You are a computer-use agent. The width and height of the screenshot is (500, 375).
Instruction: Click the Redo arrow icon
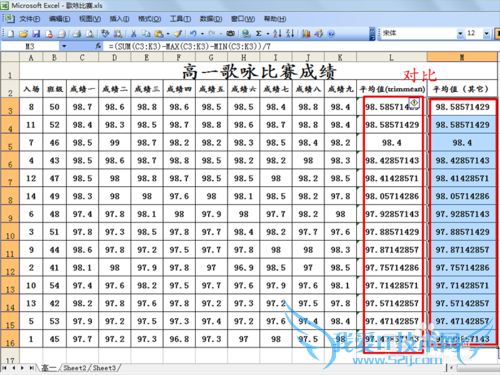coord(212,34)
